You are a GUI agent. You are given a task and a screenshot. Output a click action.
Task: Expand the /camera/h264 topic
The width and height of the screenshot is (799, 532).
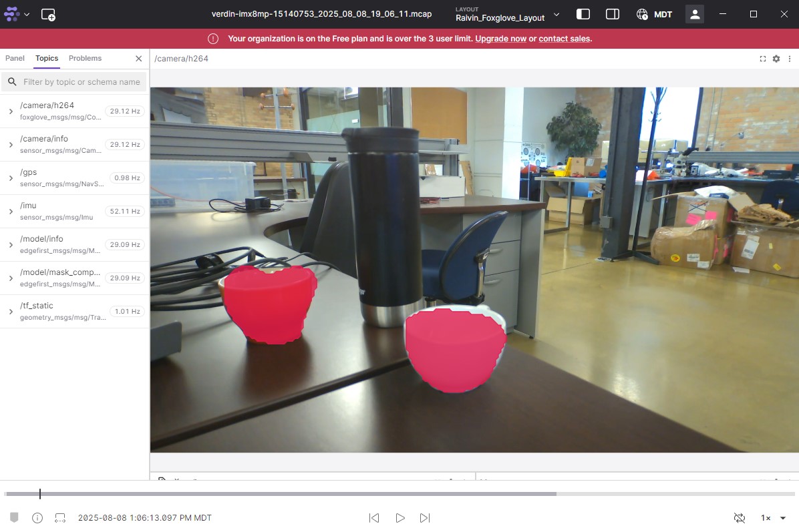click(x=11, y=111)
